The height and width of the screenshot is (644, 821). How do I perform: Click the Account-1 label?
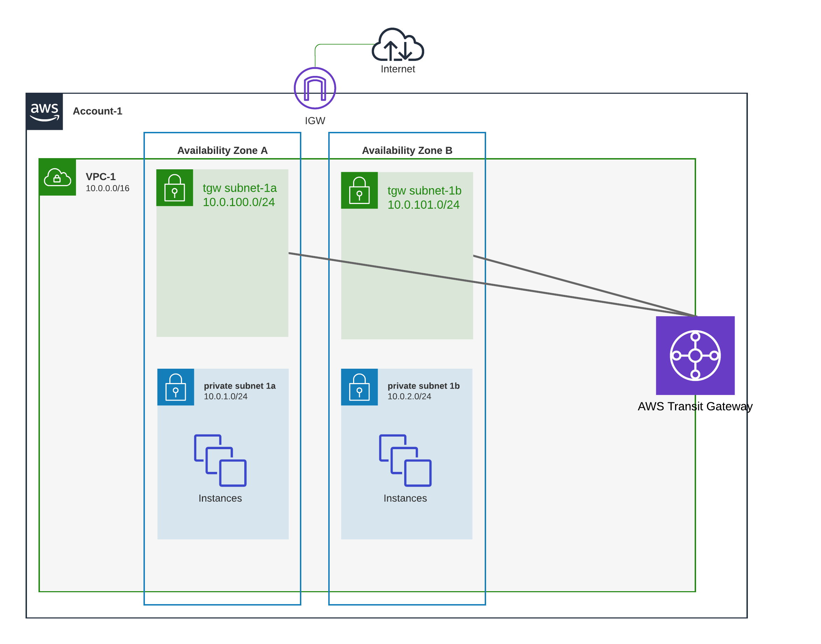[98, 111]
